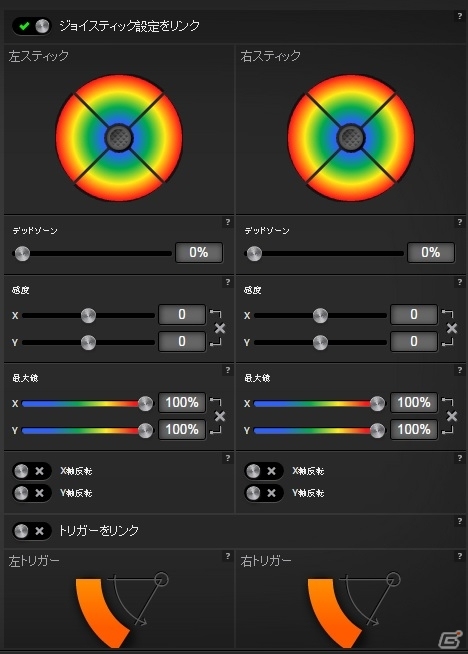Open help for left stick axis inversion
This screenshot has height=654, width=468.
click(x=228, y=458)
